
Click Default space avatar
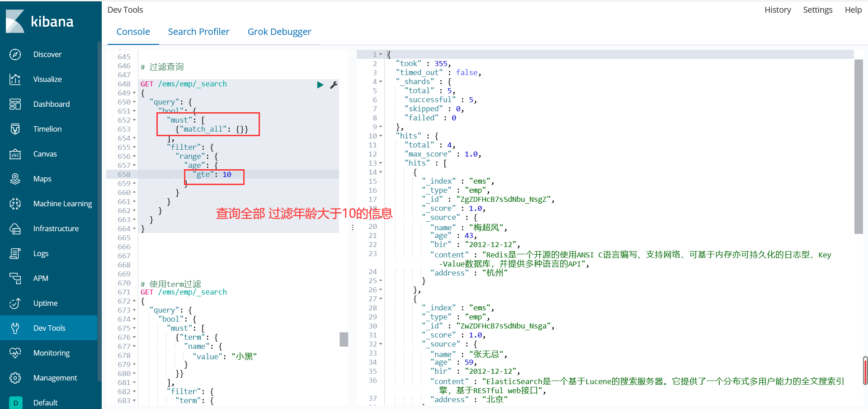(15, 402)
